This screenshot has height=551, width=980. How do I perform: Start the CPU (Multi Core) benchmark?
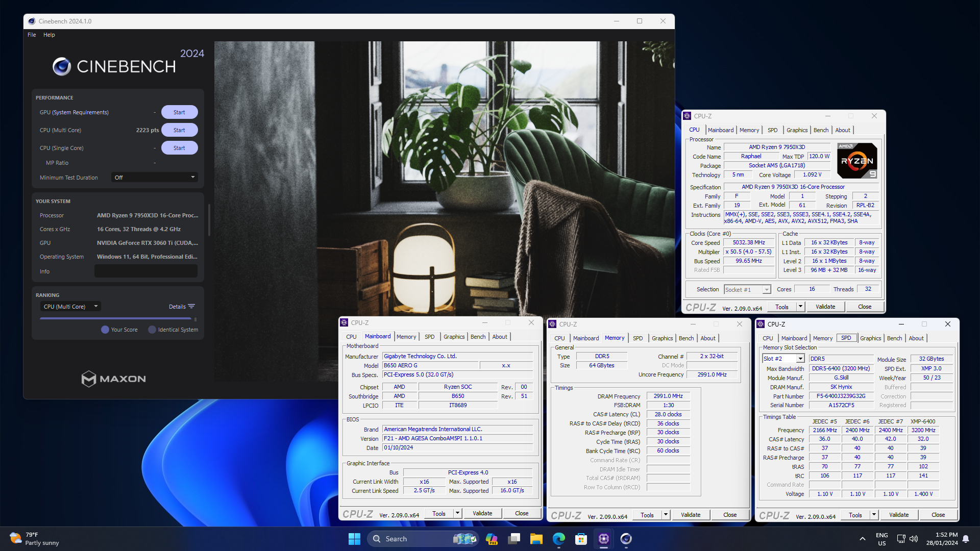click(x=179, y=130)
